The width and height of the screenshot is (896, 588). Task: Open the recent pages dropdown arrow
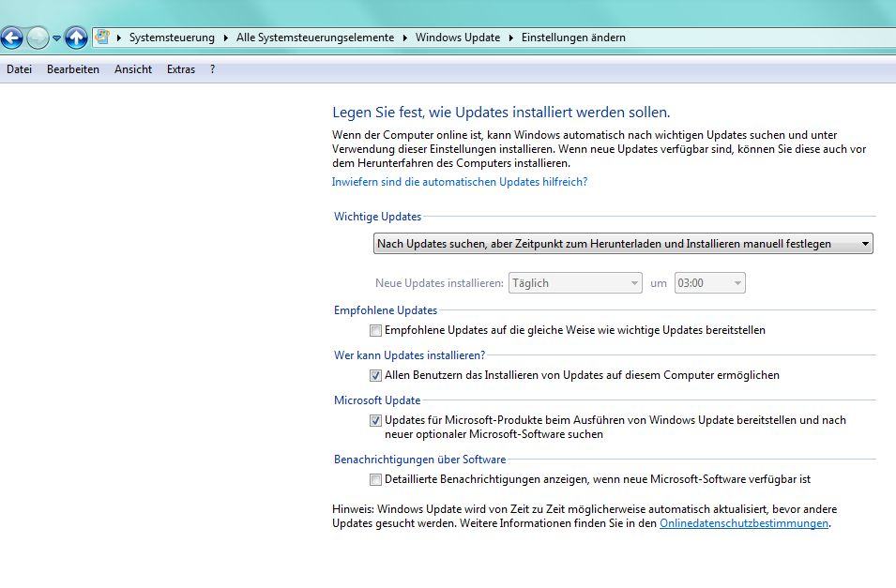pos(56,38)
